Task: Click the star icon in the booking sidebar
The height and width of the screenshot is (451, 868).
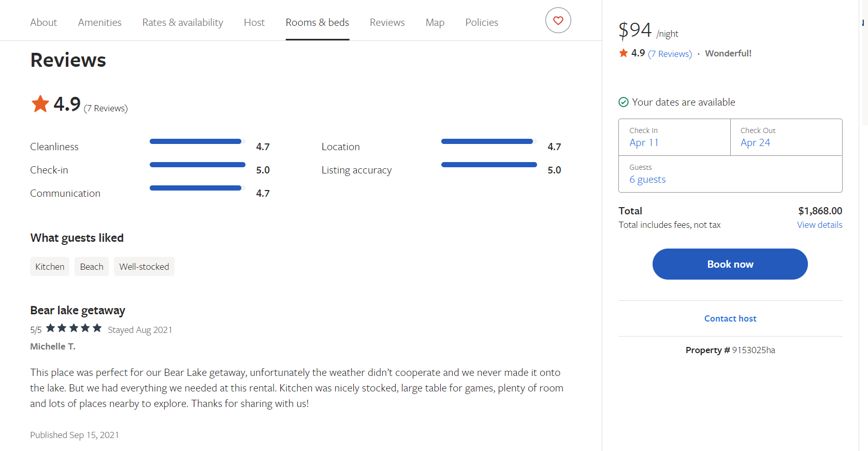Action: click(624, 53)
